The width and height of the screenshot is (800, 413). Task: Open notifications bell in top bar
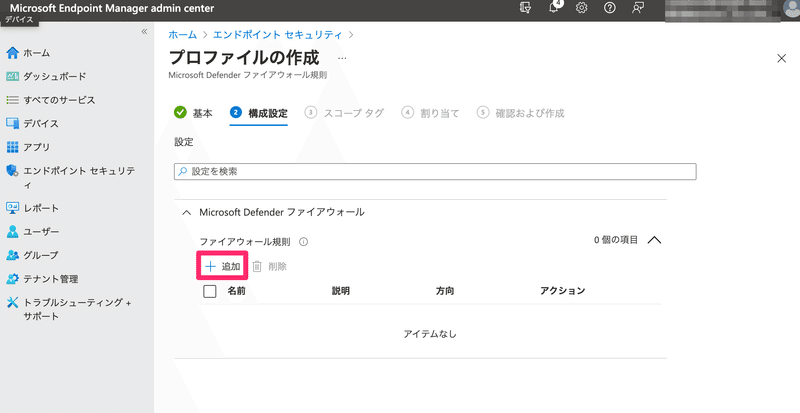click(x=554, y=7)
